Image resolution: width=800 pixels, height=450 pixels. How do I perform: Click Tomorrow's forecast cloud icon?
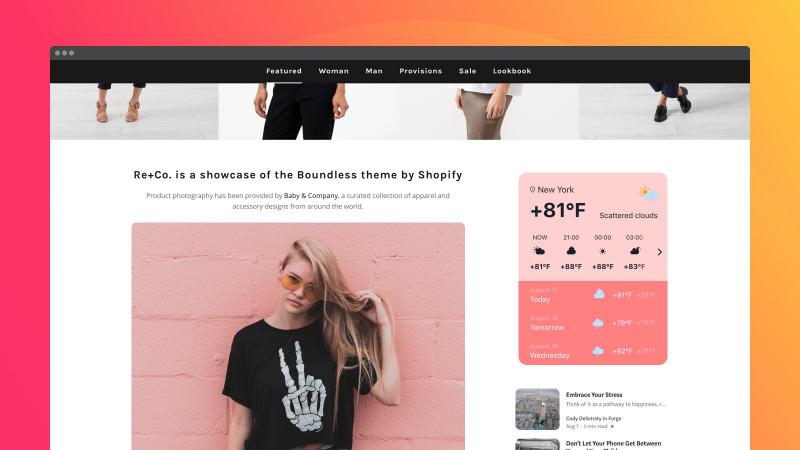(x=598, y=323)
